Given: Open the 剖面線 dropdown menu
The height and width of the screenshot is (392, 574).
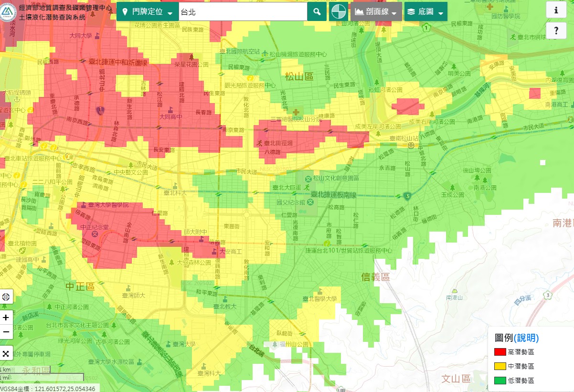Looking at the screenshot, I should (376, 12).
